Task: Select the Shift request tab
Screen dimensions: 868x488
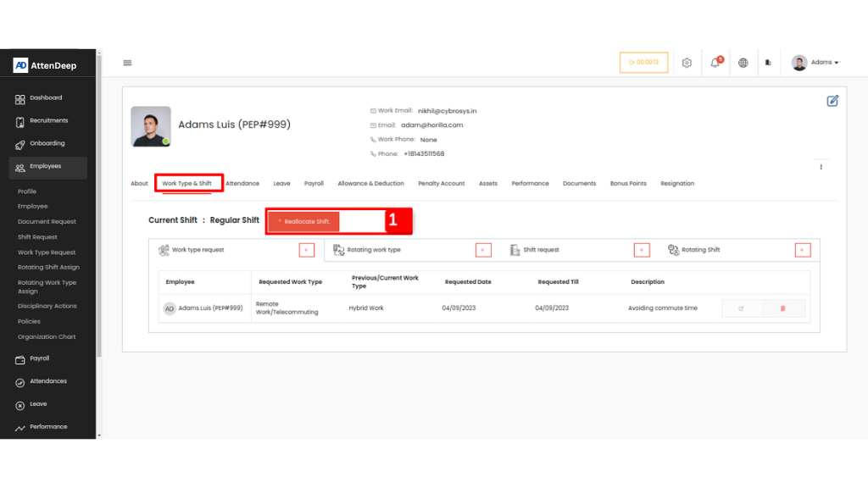Action: pos(541,250)
